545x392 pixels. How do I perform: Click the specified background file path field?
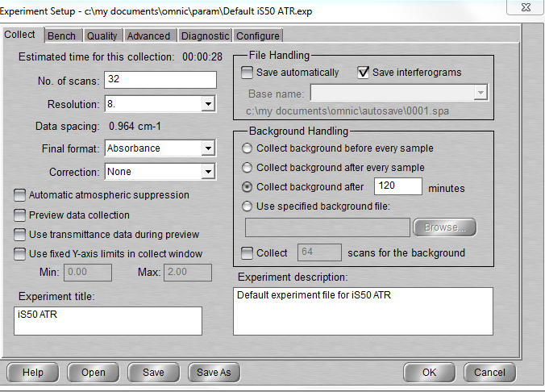[x=327, y=227]
